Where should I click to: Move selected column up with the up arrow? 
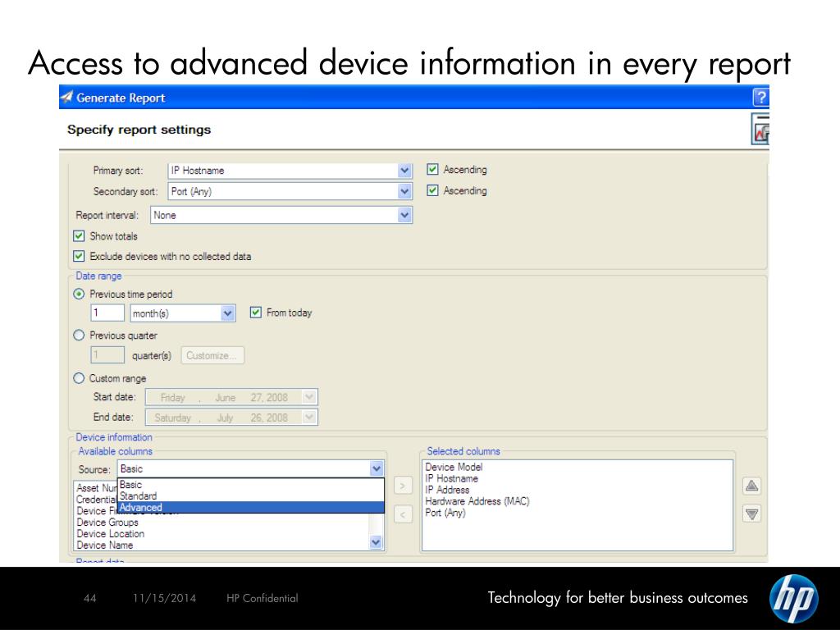pos(751,486)
